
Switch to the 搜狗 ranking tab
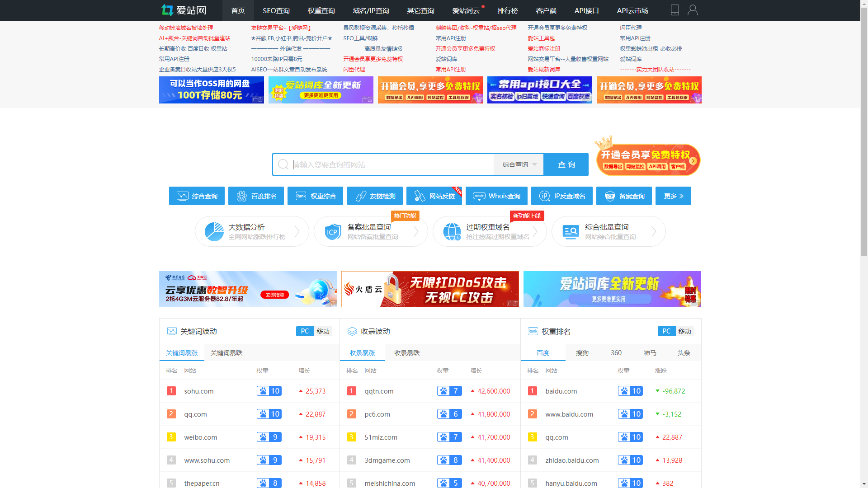point(582,353)
